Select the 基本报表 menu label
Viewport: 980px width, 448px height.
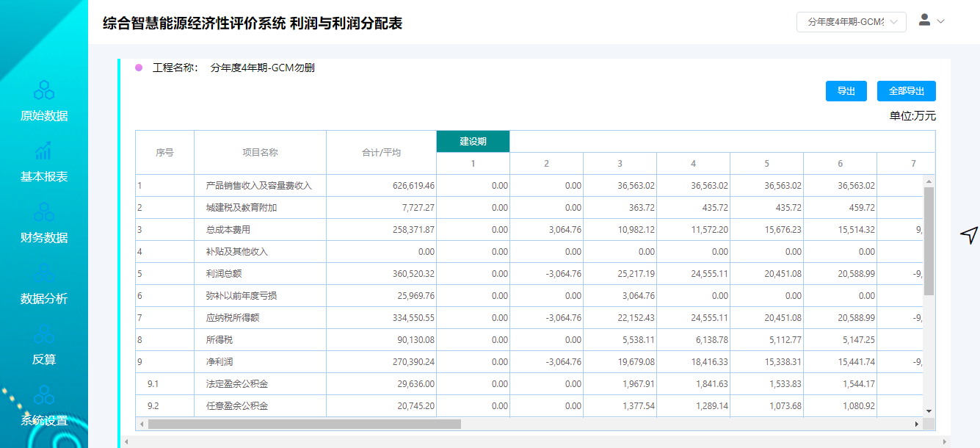point(44,177)
